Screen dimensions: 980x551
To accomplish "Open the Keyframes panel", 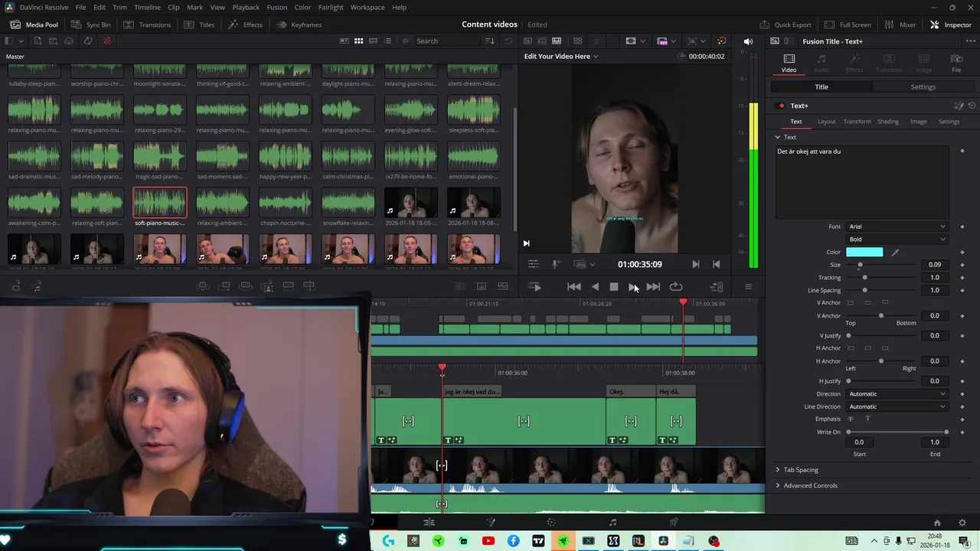I will pos(299,24).
